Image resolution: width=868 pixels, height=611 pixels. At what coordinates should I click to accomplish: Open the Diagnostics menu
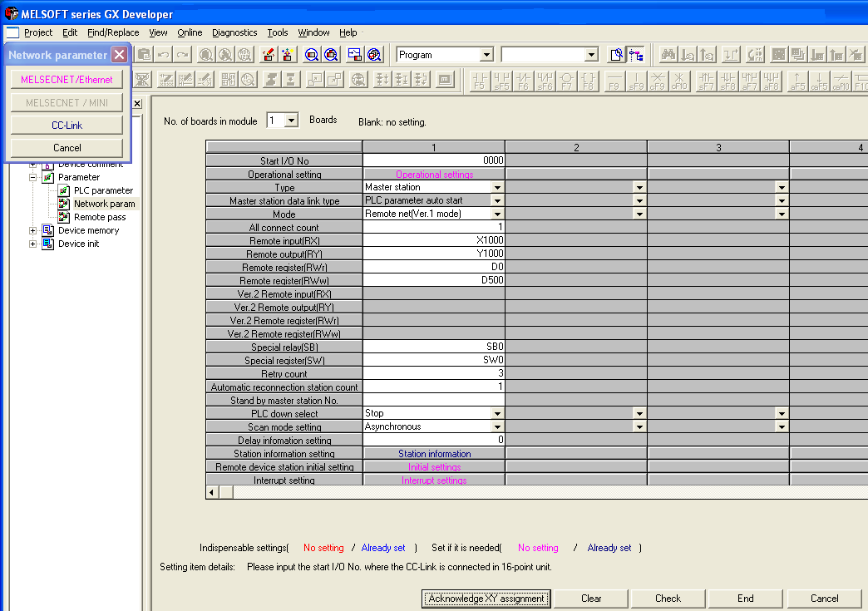click(x=234, y=32)
